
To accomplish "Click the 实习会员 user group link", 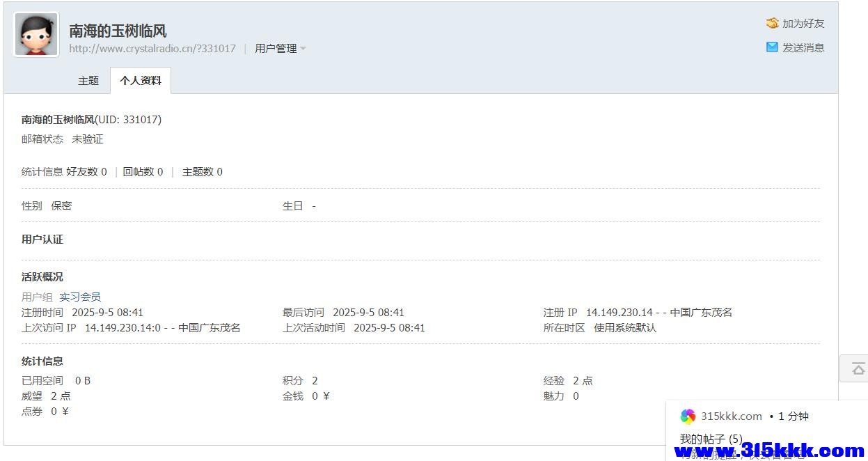I will pyautogui.click(x=80, y=297).
